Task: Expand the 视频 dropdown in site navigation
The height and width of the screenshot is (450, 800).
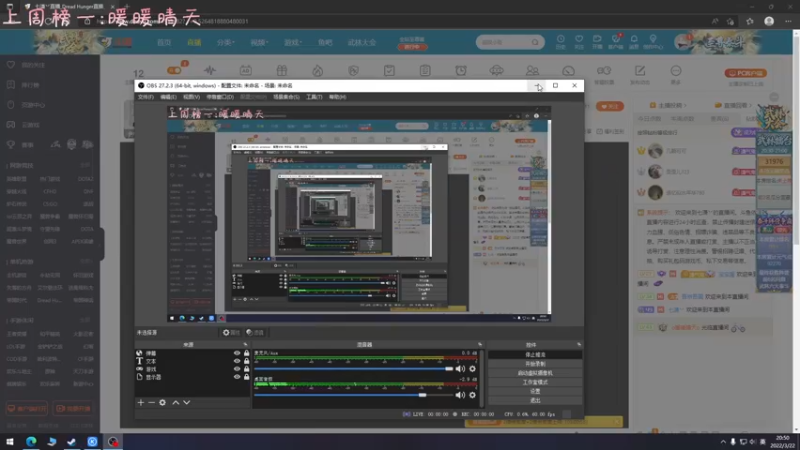Action: tap(259, 42)
